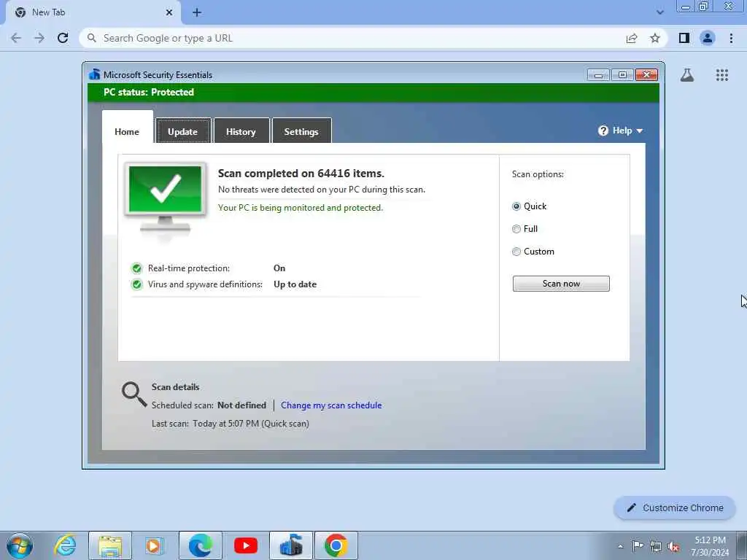Go back in Chrome
This screenshot has width=747, height=560.
16,38
